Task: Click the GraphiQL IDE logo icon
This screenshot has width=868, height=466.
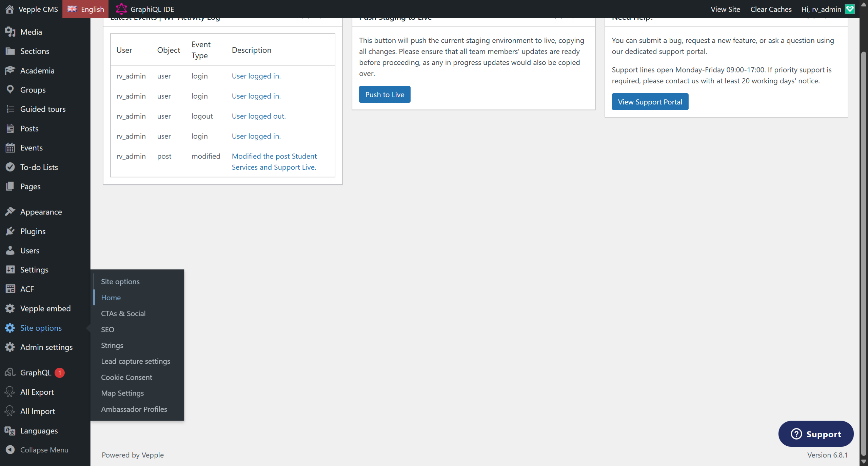Action: [x=121, y=9]
